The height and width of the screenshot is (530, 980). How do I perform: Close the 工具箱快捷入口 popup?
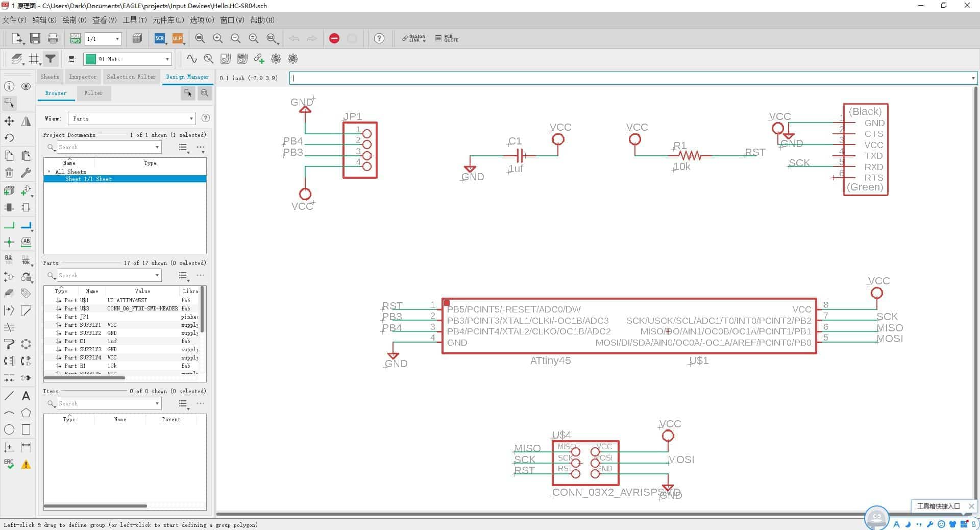pyautogui.click(x=971, y=506)
